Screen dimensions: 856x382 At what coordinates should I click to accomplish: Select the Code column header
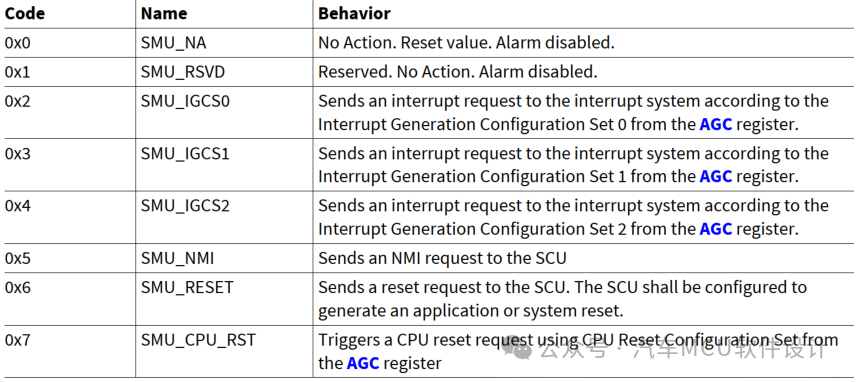[x=25, y=14]
